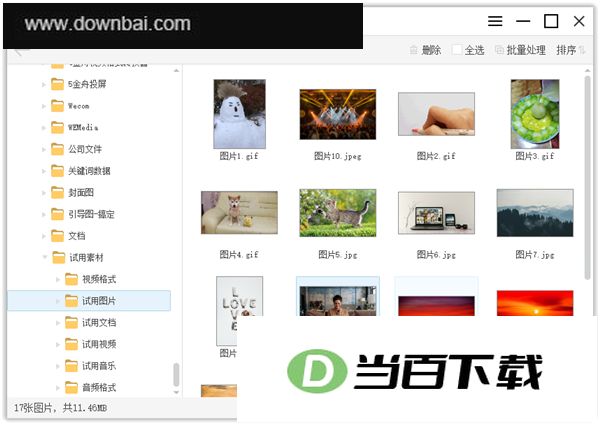Select the LOVE letters thumbnail
The height and width of the screenshot is (425, 600).
tap(239, 311)
